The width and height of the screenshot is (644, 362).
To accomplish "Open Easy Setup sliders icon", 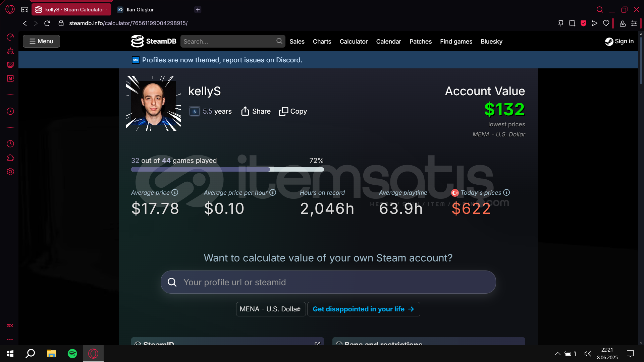I will tap(634, 23).
